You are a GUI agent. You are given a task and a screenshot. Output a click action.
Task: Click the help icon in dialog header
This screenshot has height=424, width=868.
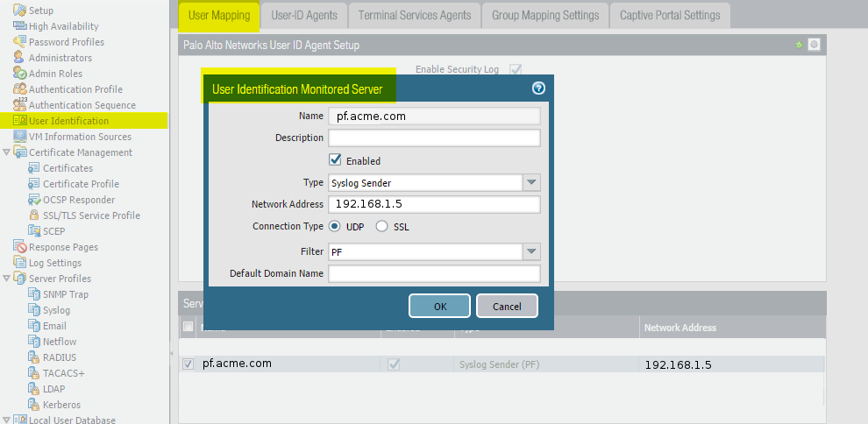pos(538,88)
